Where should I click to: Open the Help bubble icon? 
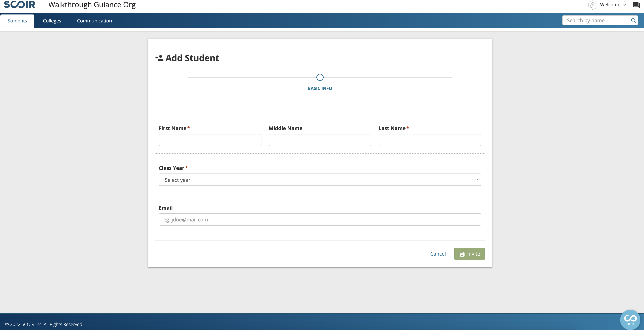[x=630, y=320]
